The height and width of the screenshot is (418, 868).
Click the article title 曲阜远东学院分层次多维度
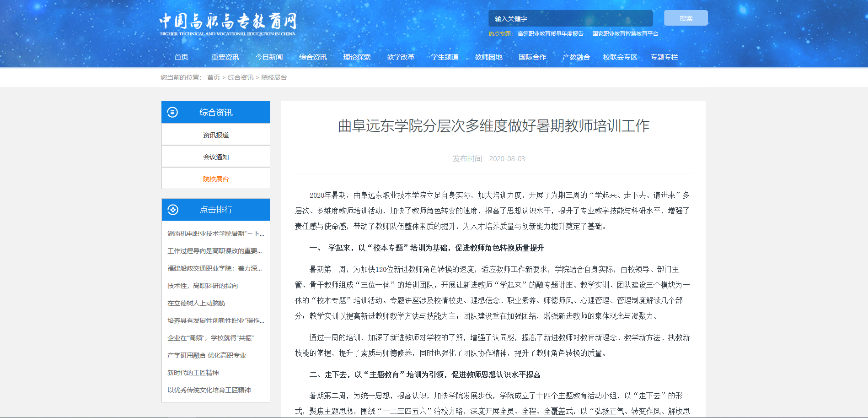pyautogui.click(x=493, y=126)
